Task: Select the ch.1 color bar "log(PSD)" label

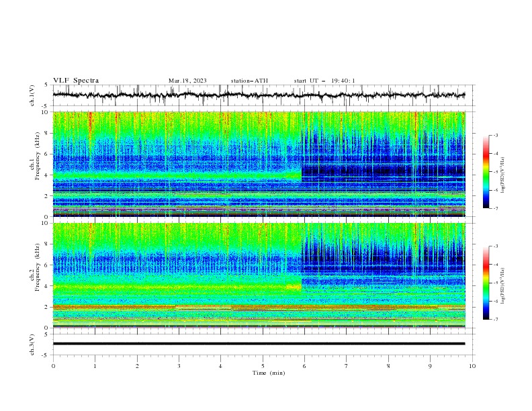Action: pyautogui.click(x=503, y=175)
